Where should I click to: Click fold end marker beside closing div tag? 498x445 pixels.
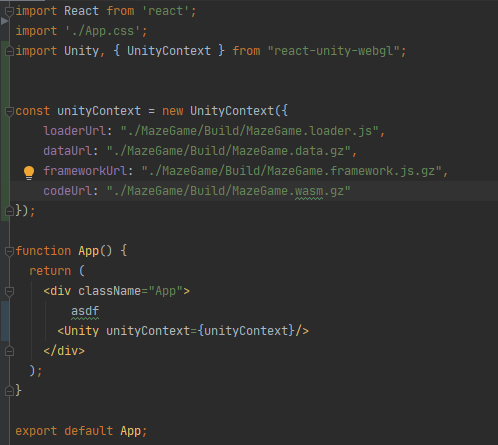[9, 351]
